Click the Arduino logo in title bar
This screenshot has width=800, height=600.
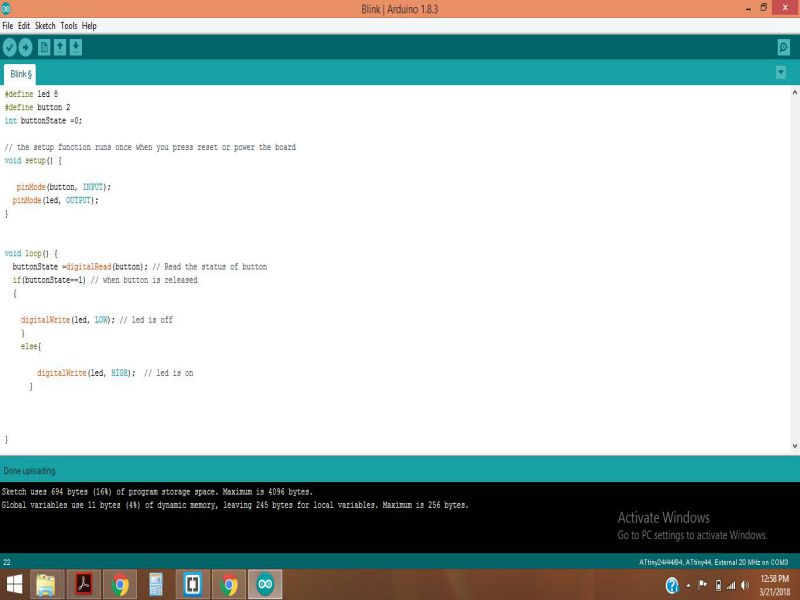click(x=6, y=8)
